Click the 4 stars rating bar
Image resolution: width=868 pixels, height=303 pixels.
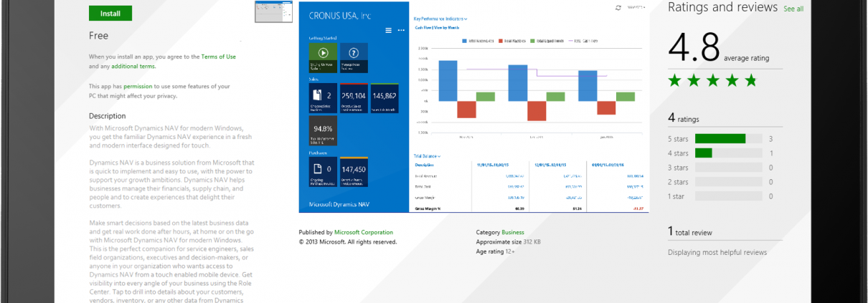[727, 153]
